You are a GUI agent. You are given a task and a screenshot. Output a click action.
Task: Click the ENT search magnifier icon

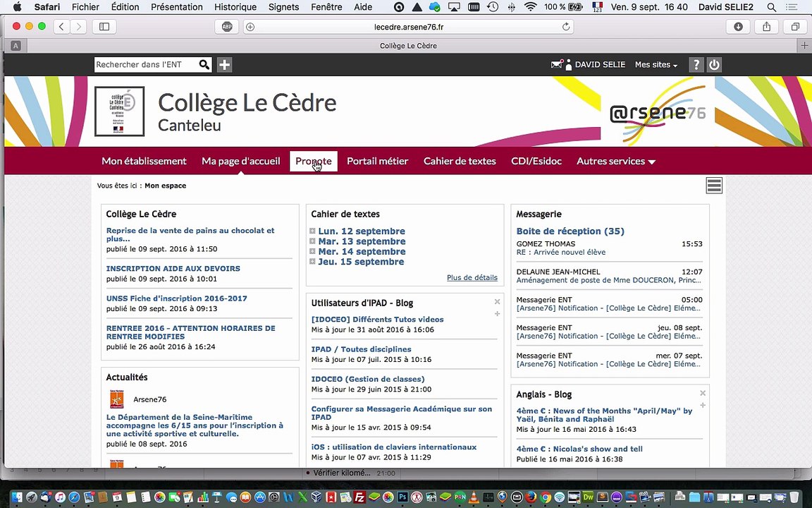coord(204,65)
